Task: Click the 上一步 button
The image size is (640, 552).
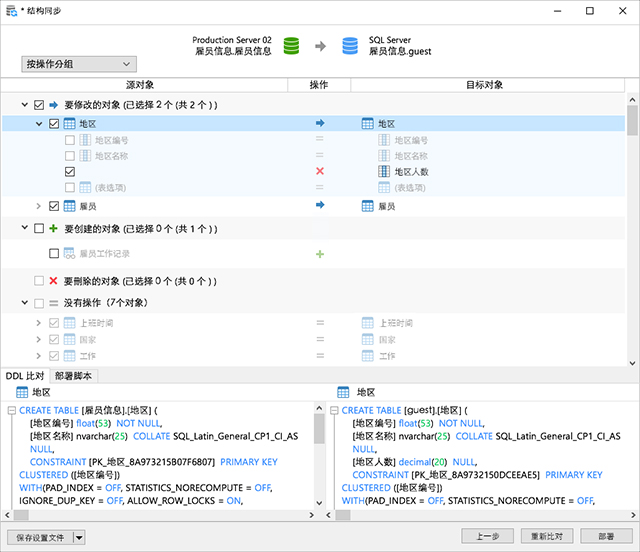Action: click(x=487, y=536)
